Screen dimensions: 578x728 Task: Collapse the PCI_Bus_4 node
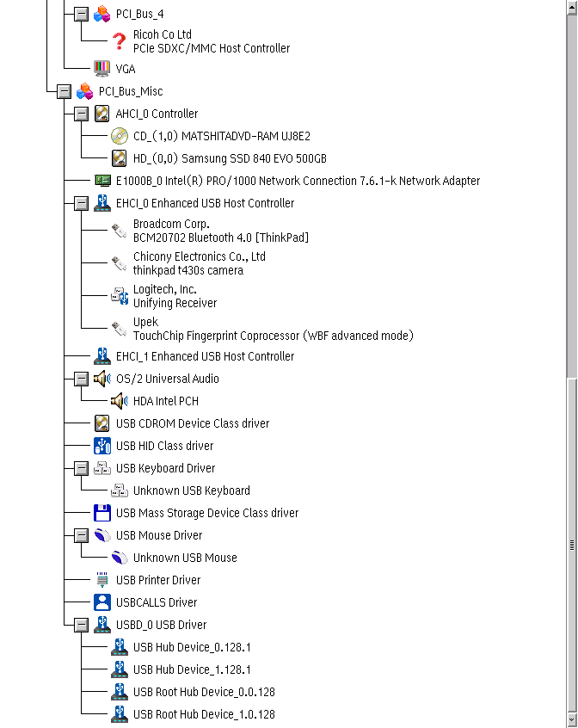(81, 14)
